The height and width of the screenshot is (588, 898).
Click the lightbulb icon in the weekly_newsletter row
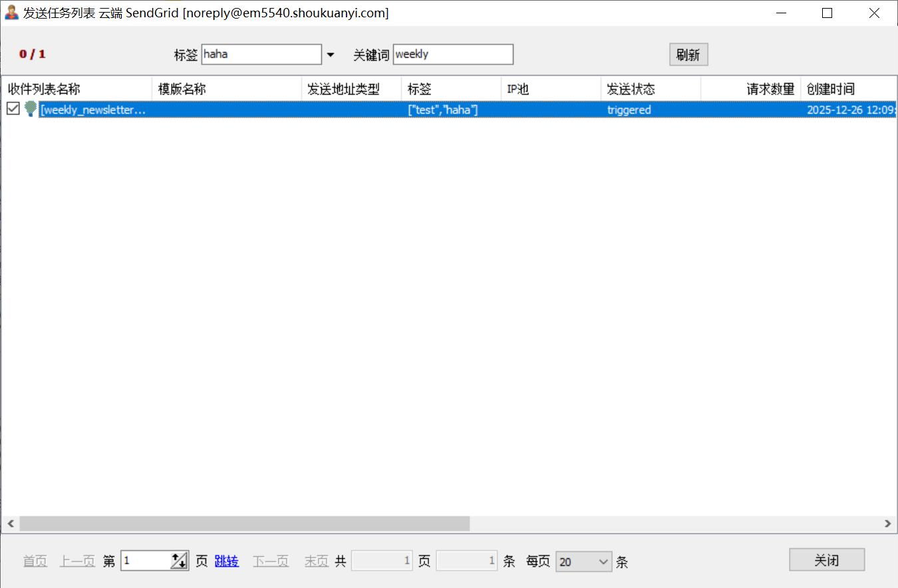point(31,110)
